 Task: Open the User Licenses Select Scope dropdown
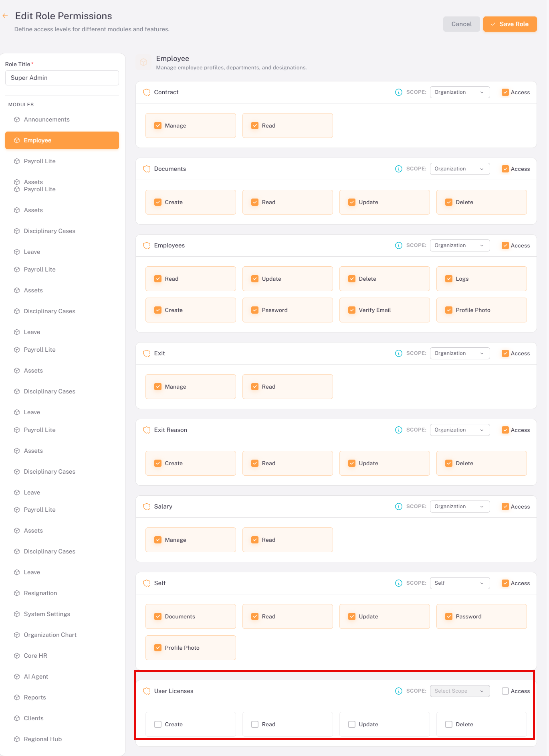pos(460,691)
